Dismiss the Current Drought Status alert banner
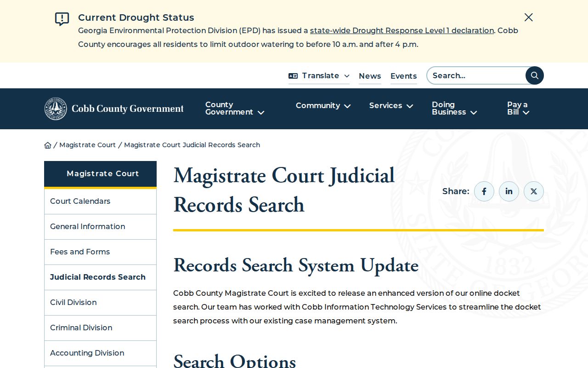588x368 pixels. pyautogui.click(x=529, y=17)
